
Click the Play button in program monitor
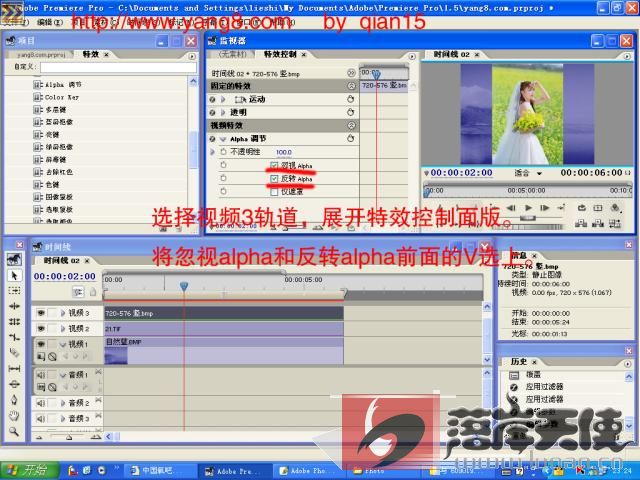[x=528, y=208]
